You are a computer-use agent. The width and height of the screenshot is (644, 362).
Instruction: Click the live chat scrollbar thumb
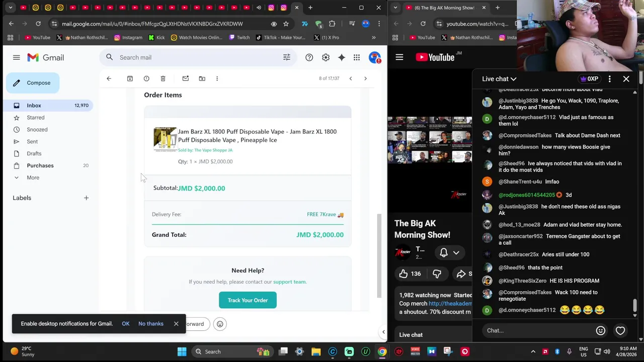coord(635,305)
